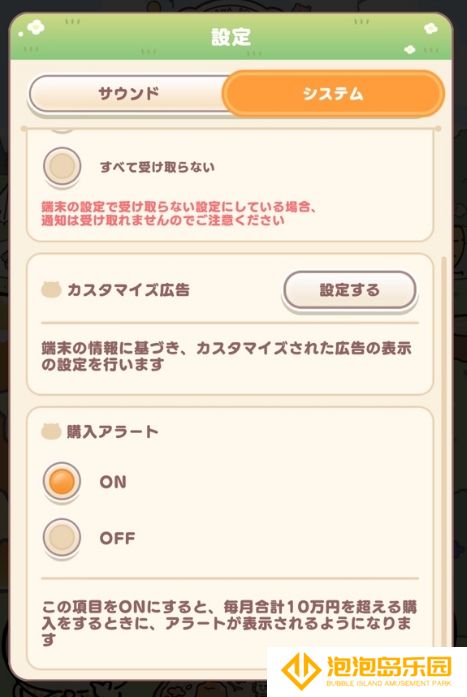
Task: Click the bear icon beside カスタマイズ広告
Action: pyautogui.click(x=51, y=290)
